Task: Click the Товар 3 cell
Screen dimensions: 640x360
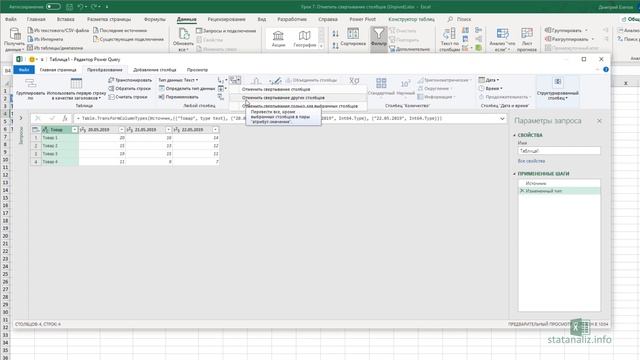Action: pyautogui.click(x=60, y=154)
